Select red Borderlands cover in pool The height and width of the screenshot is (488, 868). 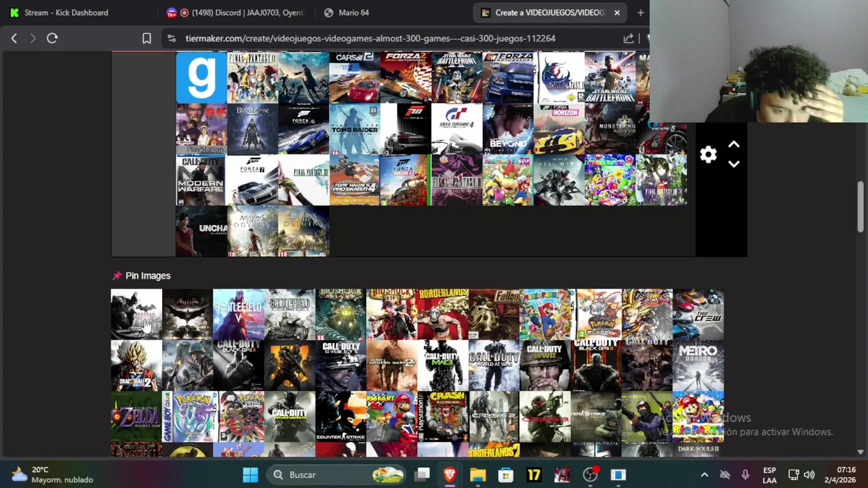coord(443,314)
